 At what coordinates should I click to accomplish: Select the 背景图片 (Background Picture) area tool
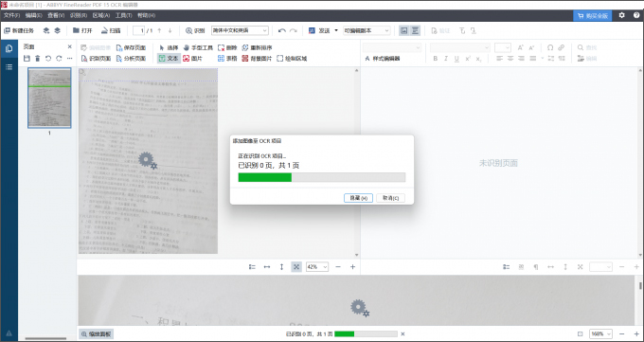(257, 59)
